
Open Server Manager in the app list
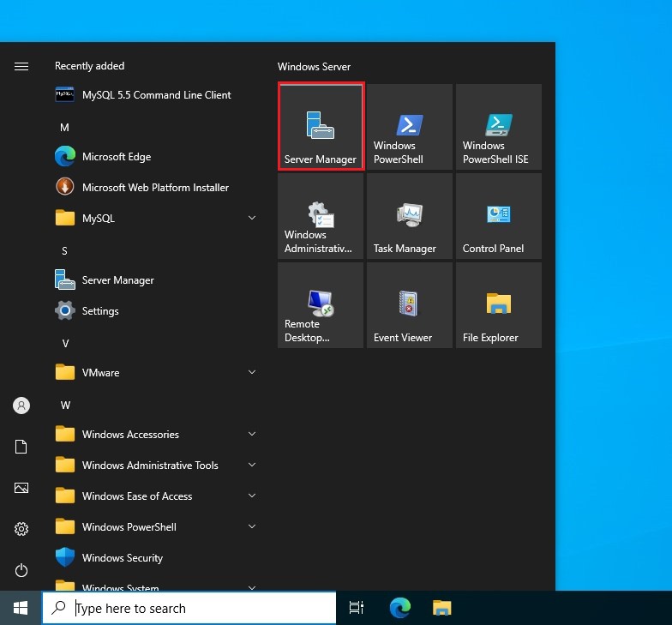[x=155, y=279]
